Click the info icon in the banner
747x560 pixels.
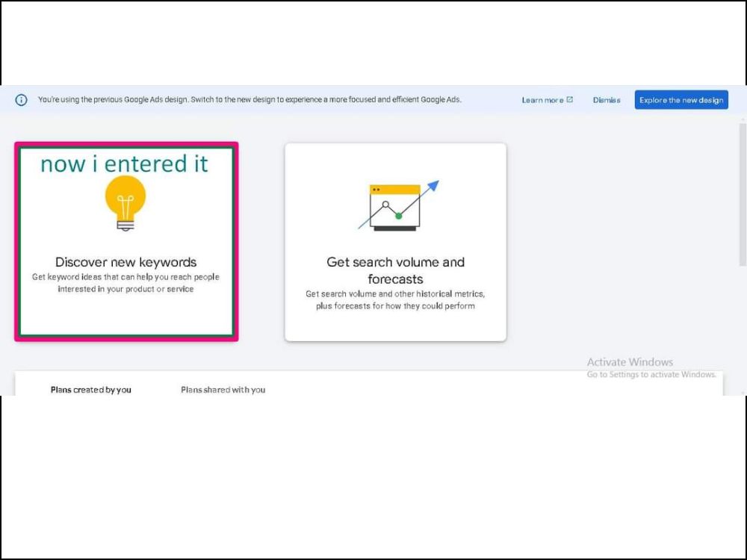[x=21, y=100]
